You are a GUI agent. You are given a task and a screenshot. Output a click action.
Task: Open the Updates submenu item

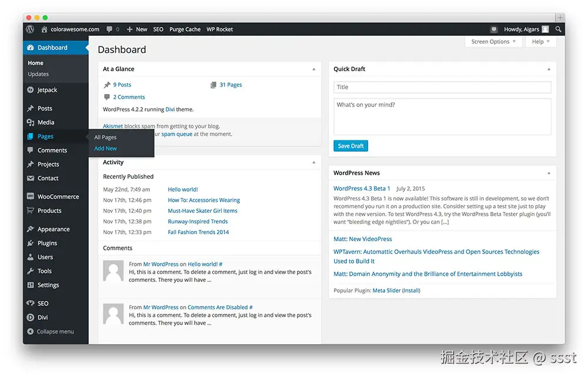[x=38, y=74]
